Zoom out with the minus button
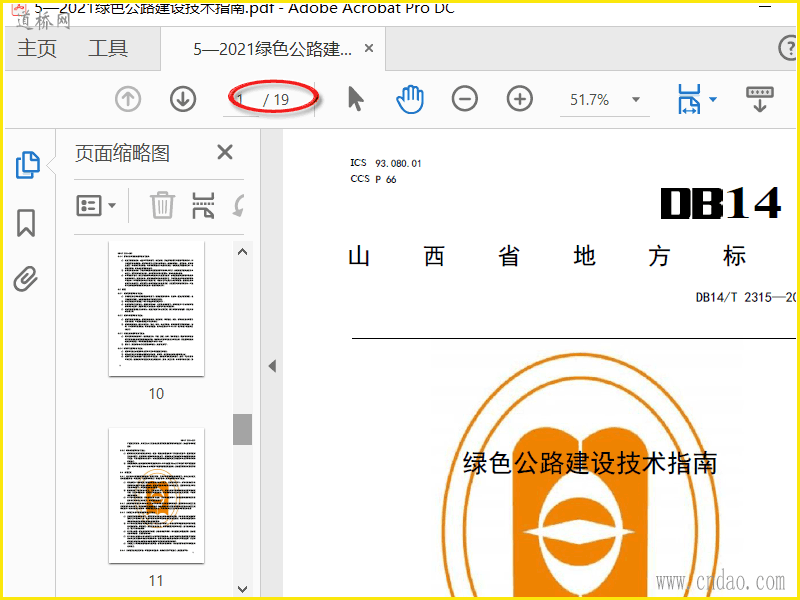 tap(465, 99)
